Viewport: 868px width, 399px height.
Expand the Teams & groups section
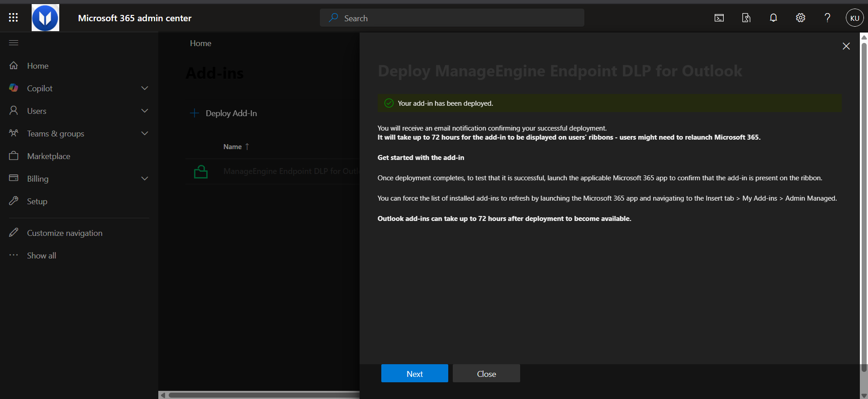click(145, 133)
